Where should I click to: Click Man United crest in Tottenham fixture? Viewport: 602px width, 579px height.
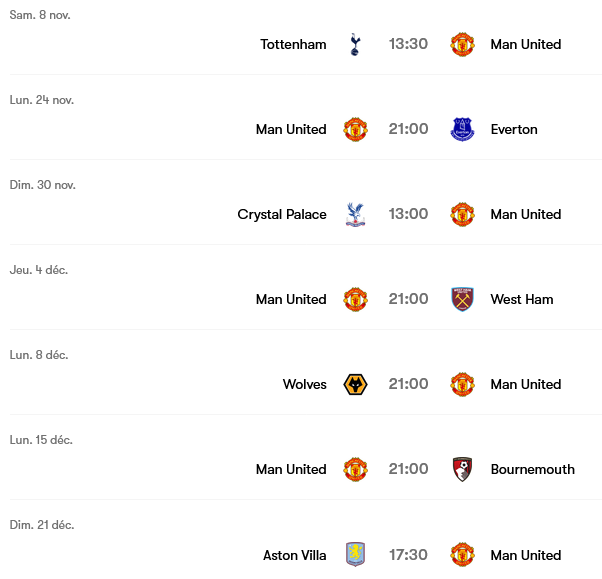[x=462, y=44]
